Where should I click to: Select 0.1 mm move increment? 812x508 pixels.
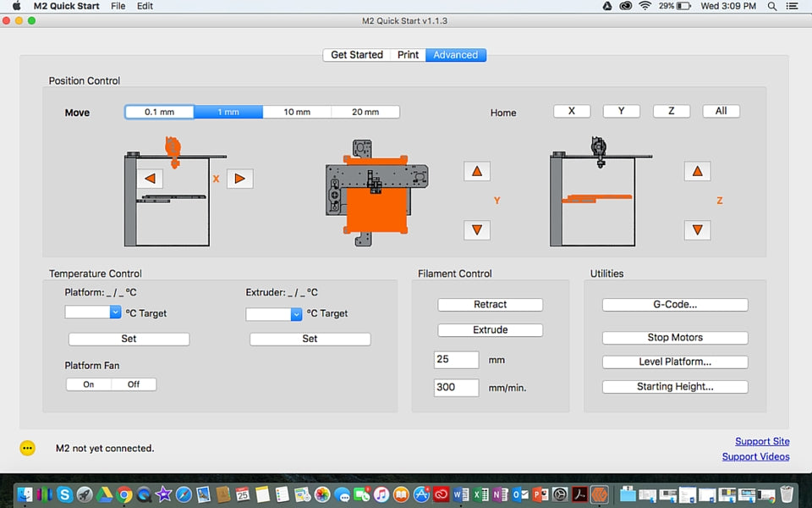pos(159,112)
